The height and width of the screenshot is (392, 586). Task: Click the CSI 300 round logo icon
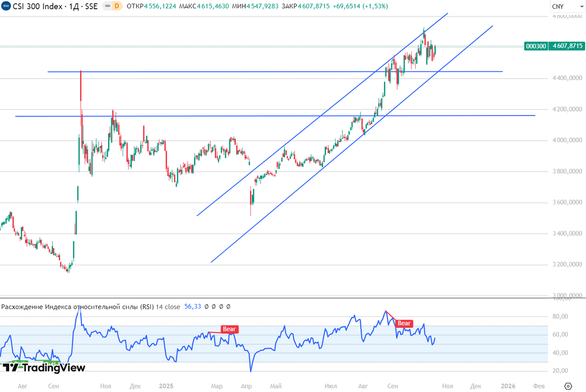5,6
